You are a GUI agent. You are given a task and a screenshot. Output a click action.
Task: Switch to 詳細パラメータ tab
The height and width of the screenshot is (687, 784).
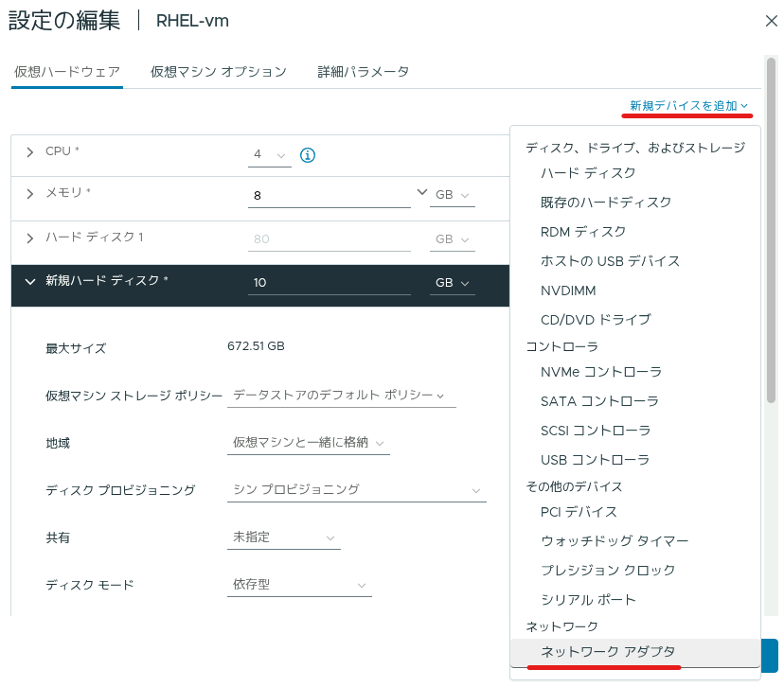pos(364,72)
